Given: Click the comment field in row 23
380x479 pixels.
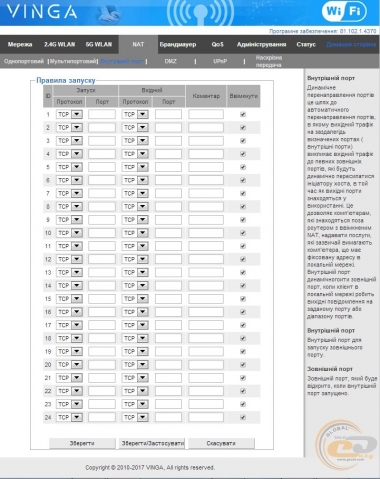Looking at the screenshot, I should click(206, 404).
